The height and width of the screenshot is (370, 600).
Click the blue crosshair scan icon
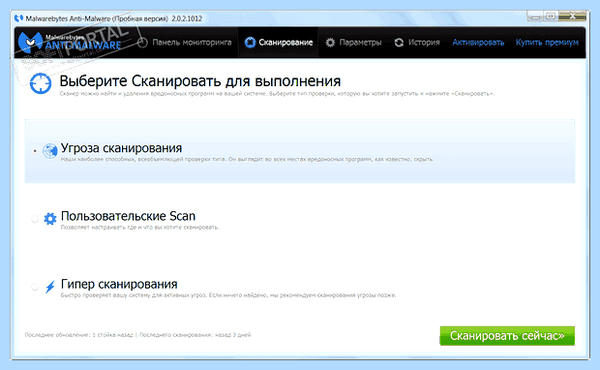(41, 83)
